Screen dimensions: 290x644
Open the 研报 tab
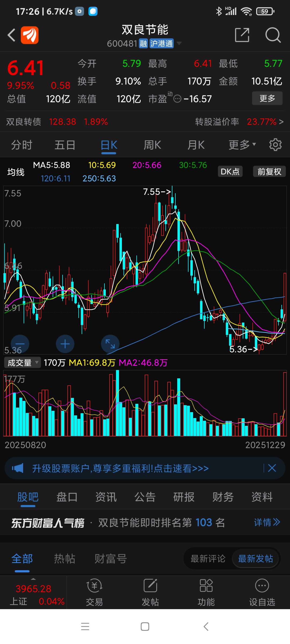[x=184, y=497]
